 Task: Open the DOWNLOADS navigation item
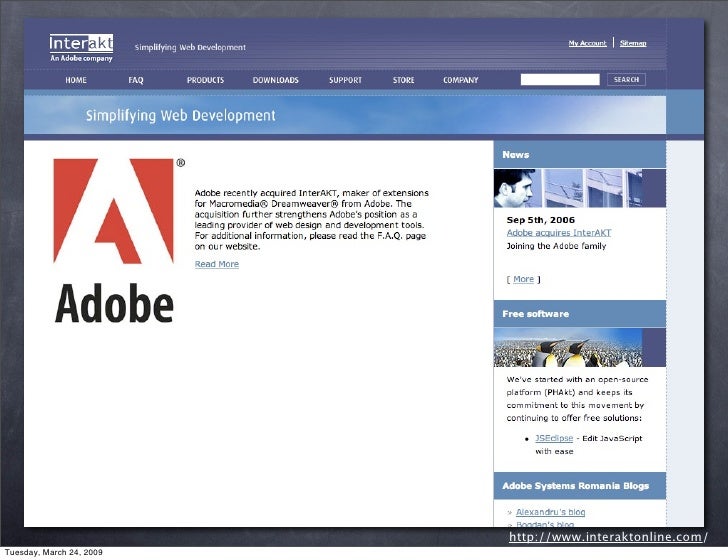(275, 80)
